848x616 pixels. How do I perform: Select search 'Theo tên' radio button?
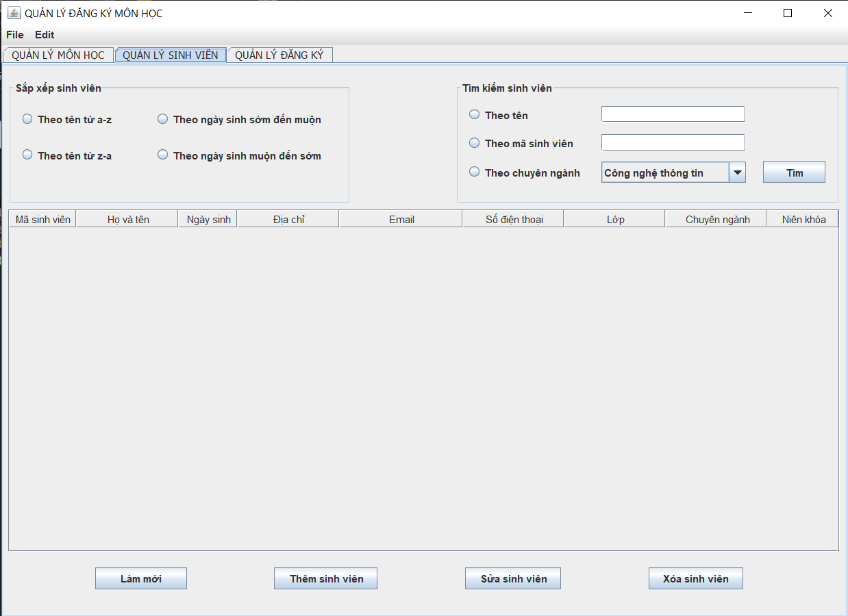pyautogui.click(x=474, y=114)
